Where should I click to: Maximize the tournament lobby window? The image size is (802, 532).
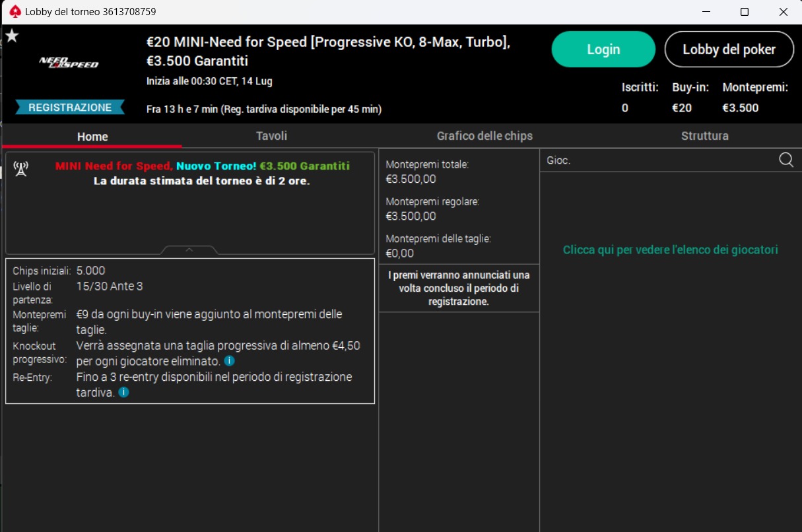tap(745, 12)
